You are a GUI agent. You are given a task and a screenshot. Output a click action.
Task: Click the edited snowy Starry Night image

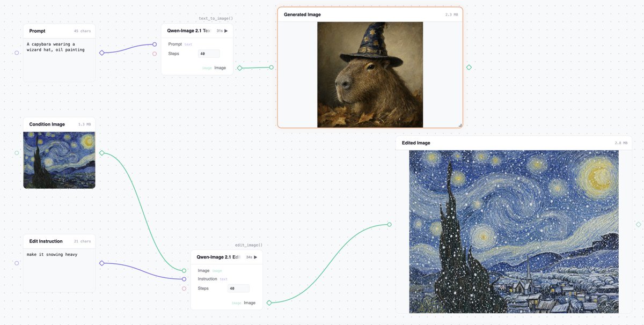(x=514, y=232)
